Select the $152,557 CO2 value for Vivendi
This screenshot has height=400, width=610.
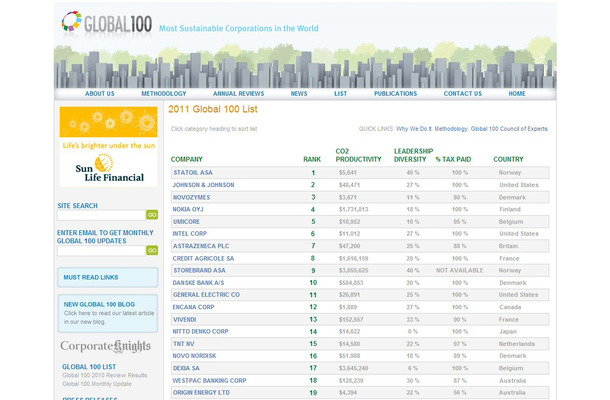point(351,319)
